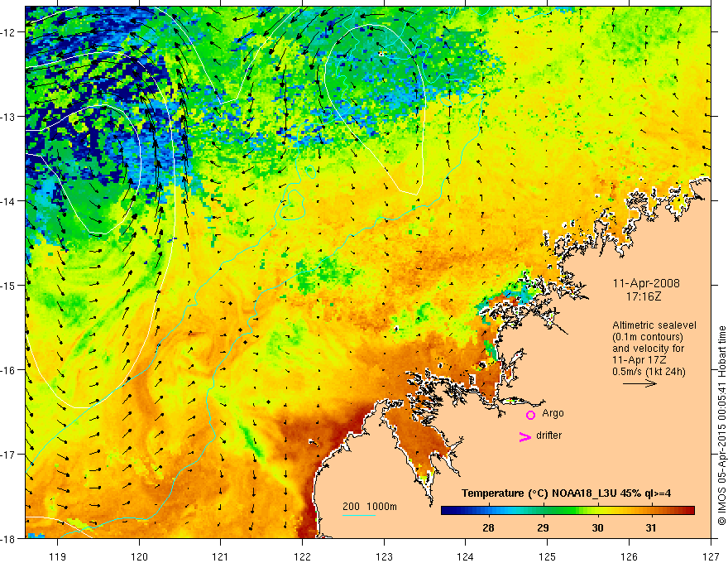Screen dimensions: 728x563
Task: Click the longitude axis label 121
Action: [x=221, y=556]
